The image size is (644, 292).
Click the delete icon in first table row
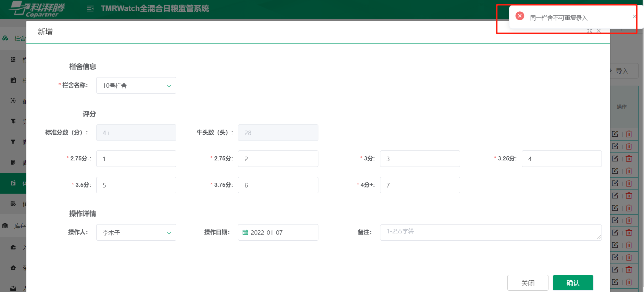[x=629, y=134]
